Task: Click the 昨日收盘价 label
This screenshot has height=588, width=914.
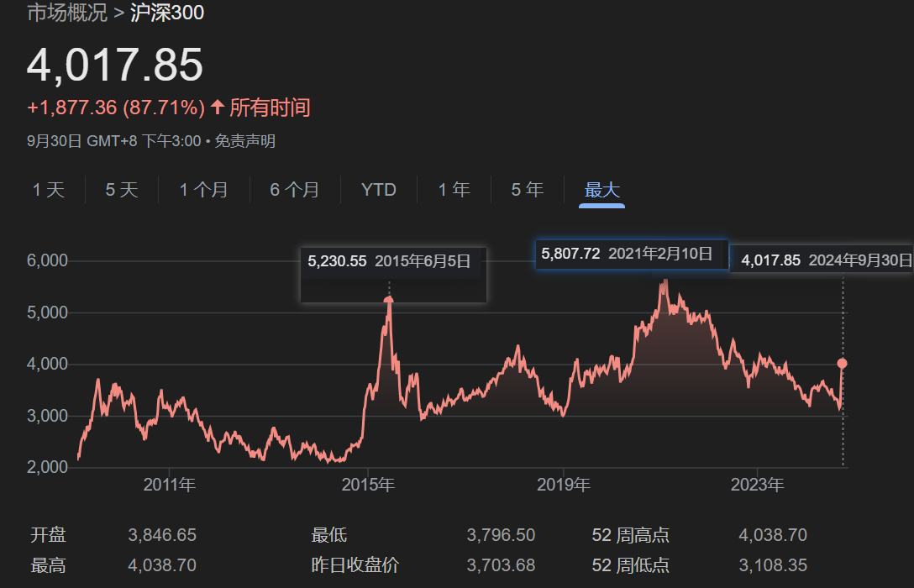Action: click(355, 565)
